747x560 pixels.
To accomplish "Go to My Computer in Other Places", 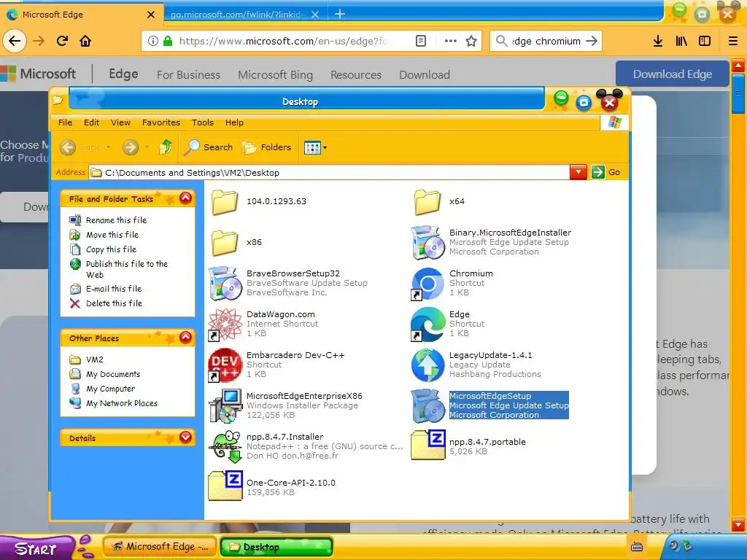I will (102, 389).
